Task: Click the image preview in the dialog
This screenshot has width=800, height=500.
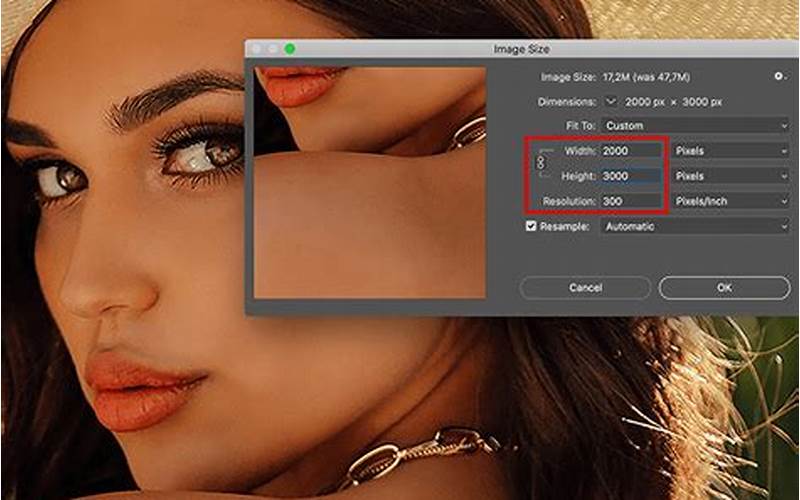Action: coord(369,182)
